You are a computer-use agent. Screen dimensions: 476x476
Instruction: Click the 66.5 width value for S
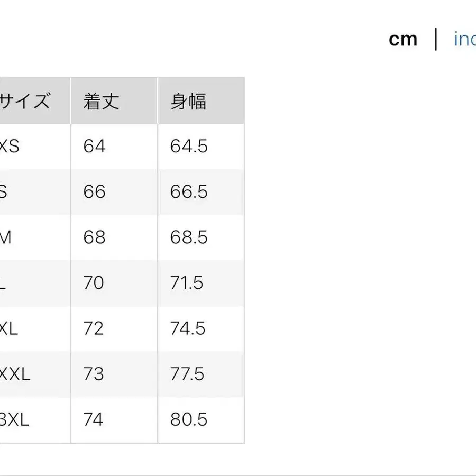(188, 192)
